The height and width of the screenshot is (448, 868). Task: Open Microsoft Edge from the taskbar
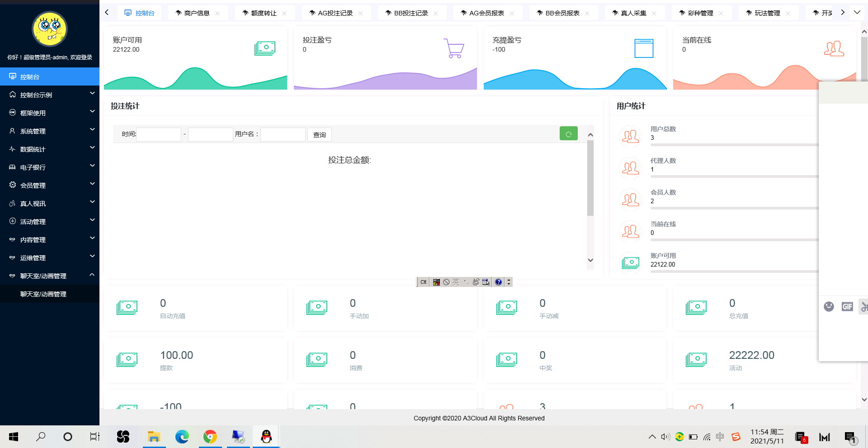pyautogui.click(x=182, y=437)
